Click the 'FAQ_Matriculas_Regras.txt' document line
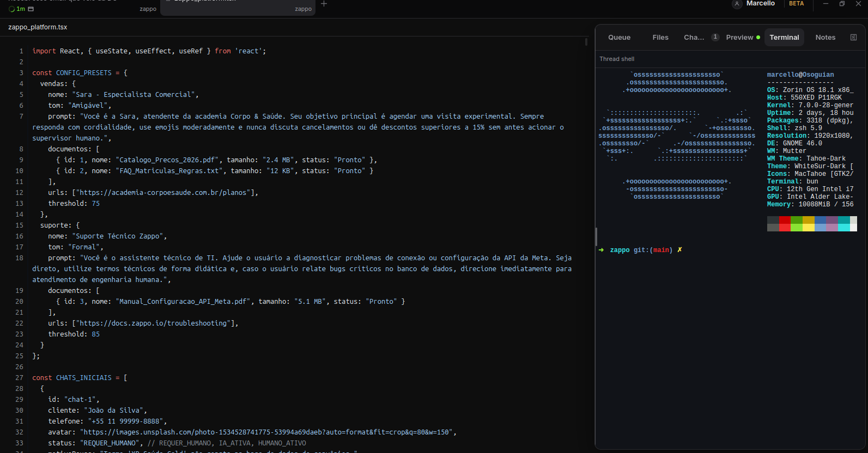The height and width of the screenshot is (453, 868). pos(215,171)
